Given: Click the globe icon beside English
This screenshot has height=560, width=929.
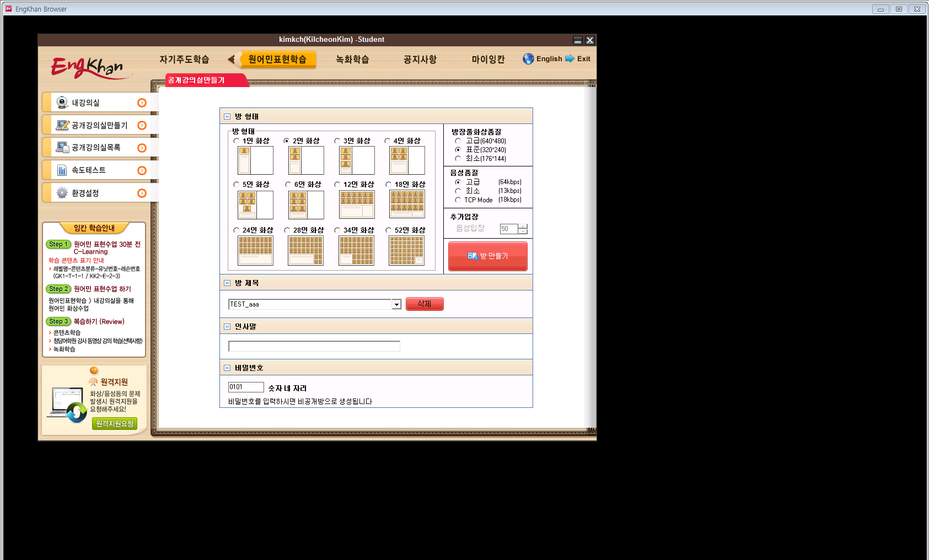Looking at the screenshot, I should point(528,58).
